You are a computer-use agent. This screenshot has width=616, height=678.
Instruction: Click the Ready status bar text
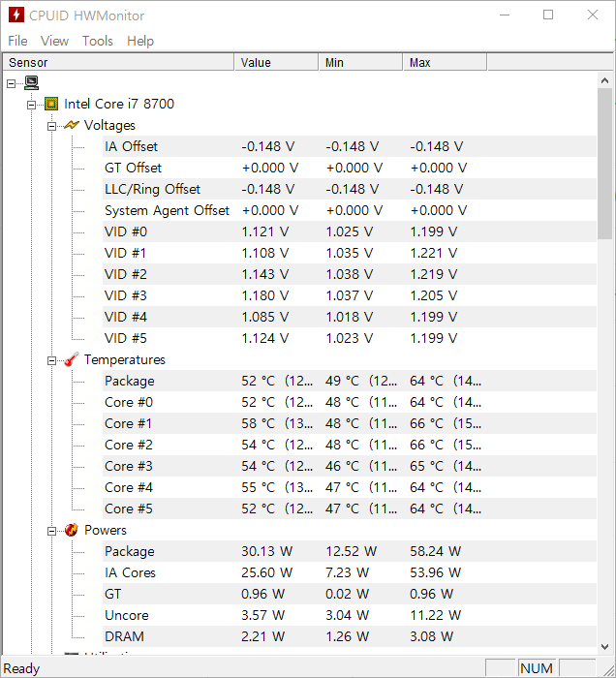pyautogui.click(x=21, y=668)
